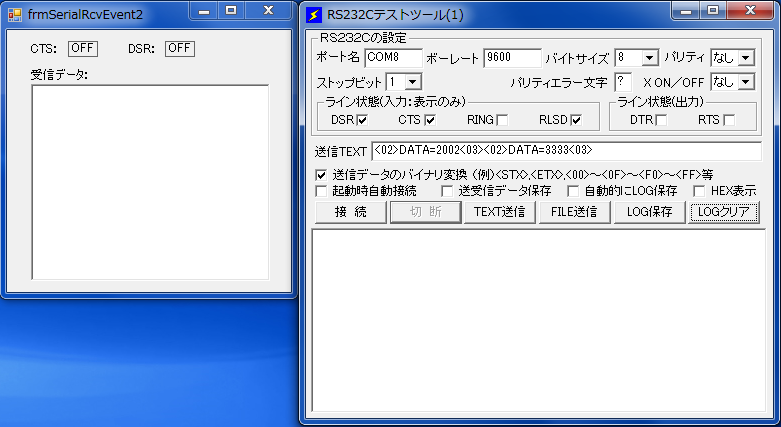Click inside the RS232C log text area
Image resolution: width=781 pixels, height=427 pixels.
[538, 320]
